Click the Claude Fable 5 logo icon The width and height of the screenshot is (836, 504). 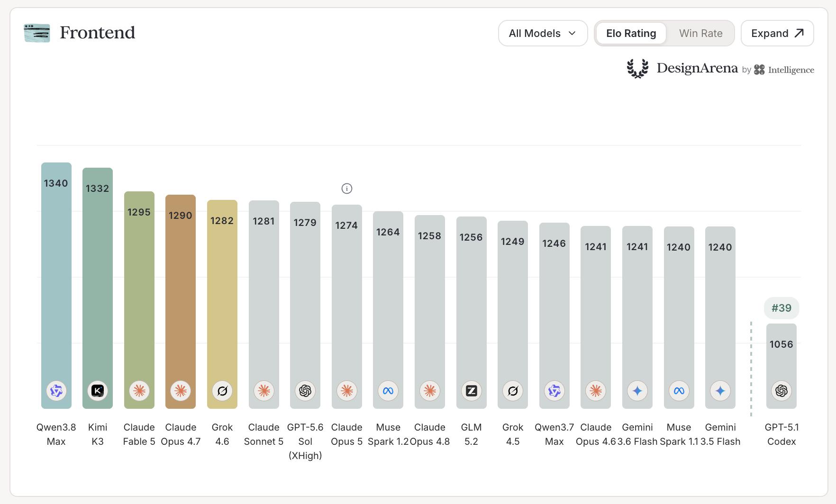pos(139,391)
